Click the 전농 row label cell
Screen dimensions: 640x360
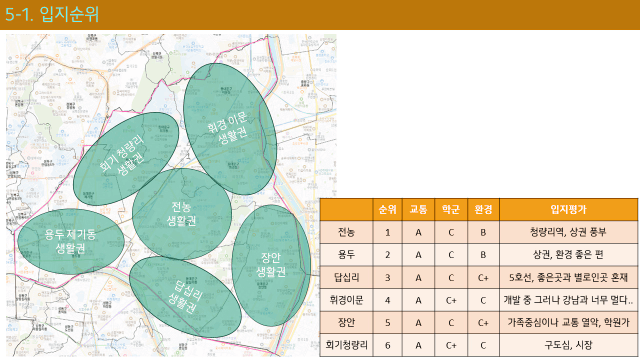[346, 232]
